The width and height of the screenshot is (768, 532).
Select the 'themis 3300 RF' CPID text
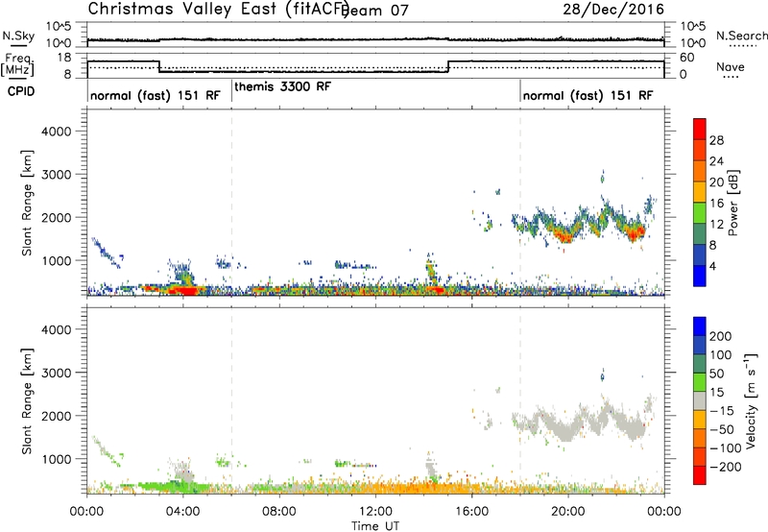[x=283, y=86]
